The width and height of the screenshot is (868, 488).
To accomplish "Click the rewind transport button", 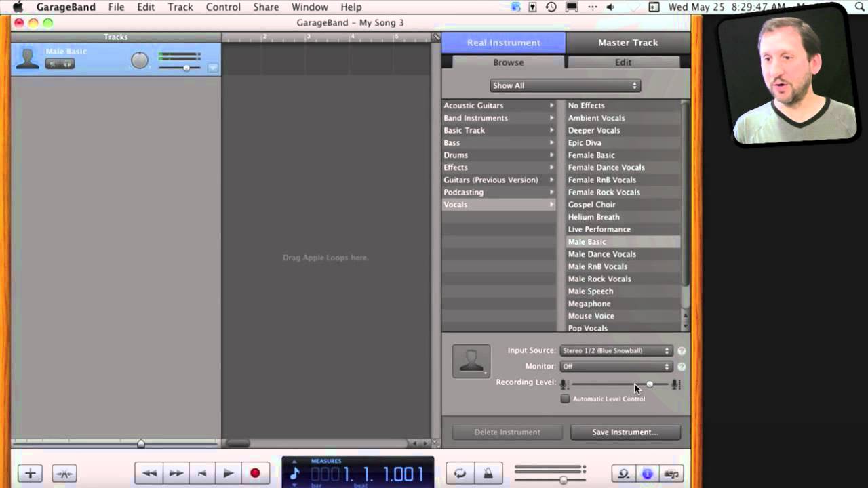I will 149,473.
